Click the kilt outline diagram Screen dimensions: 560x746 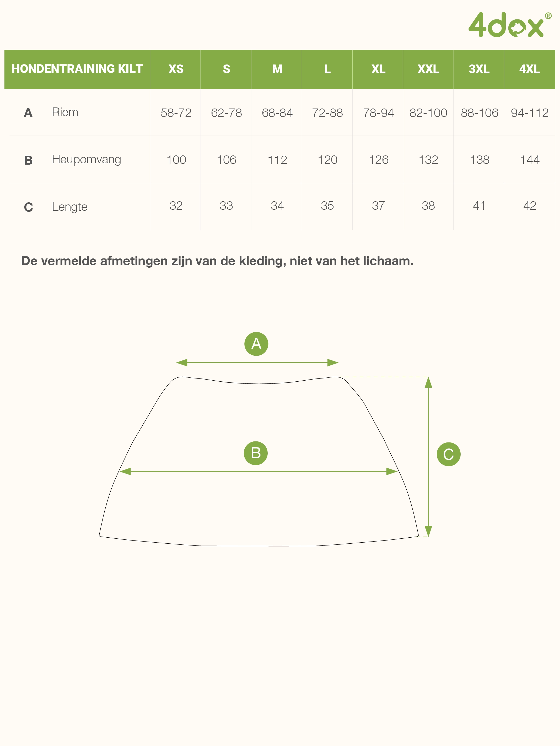point(259,461)
